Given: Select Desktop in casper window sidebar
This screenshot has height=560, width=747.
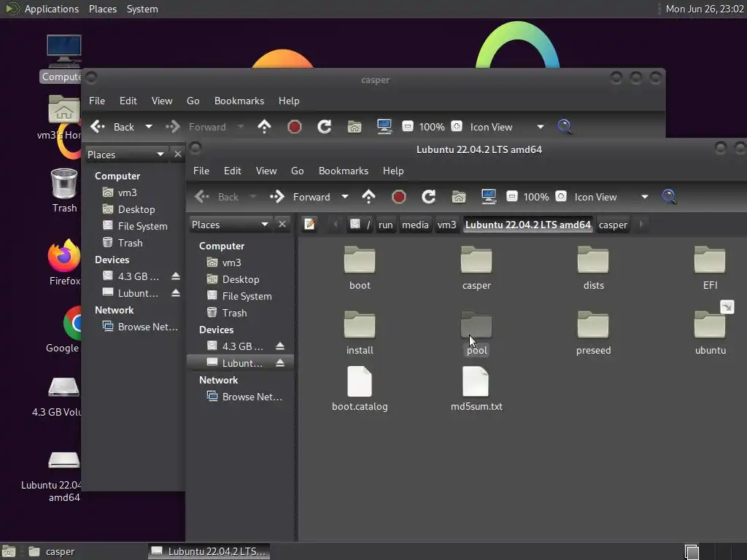Looking at the screenshot, I should coord(135,209).
